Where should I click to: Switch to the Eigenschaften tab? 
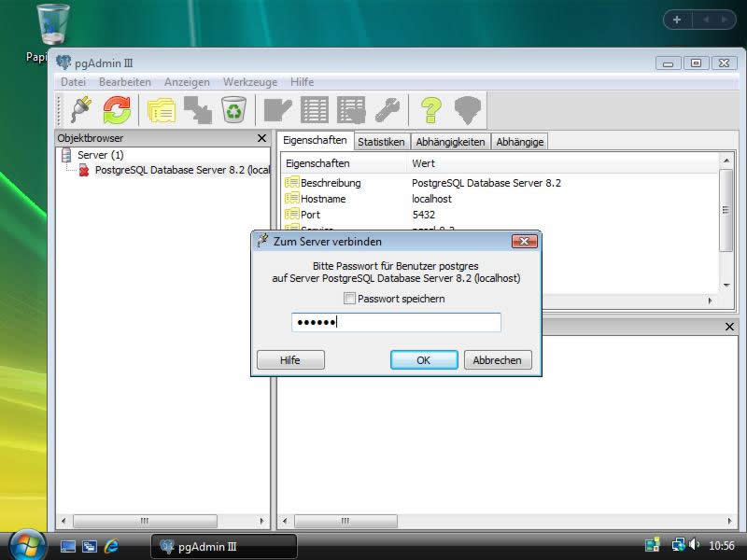coord(315,141)
